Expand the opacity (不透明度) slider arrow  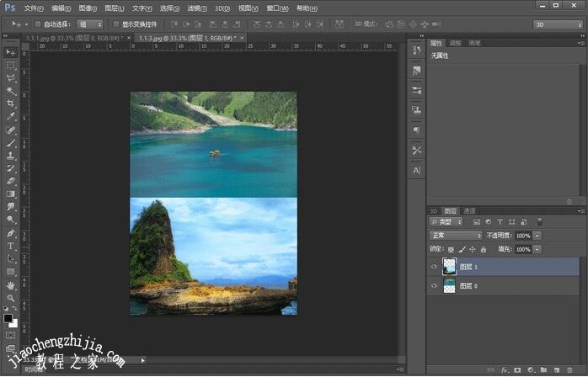click(x=537, y=236)
